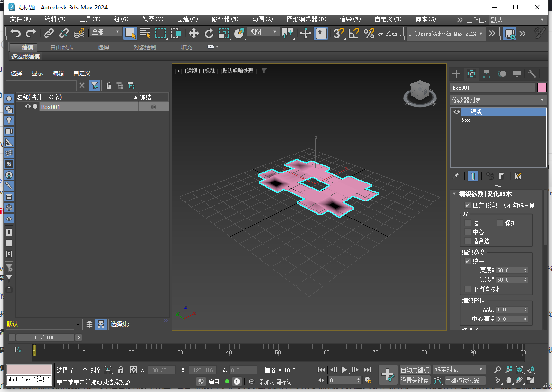Delete the modifier using the trash icon
Image resolution: width=552 pixels, height=392 pixels.
point(501,175)
